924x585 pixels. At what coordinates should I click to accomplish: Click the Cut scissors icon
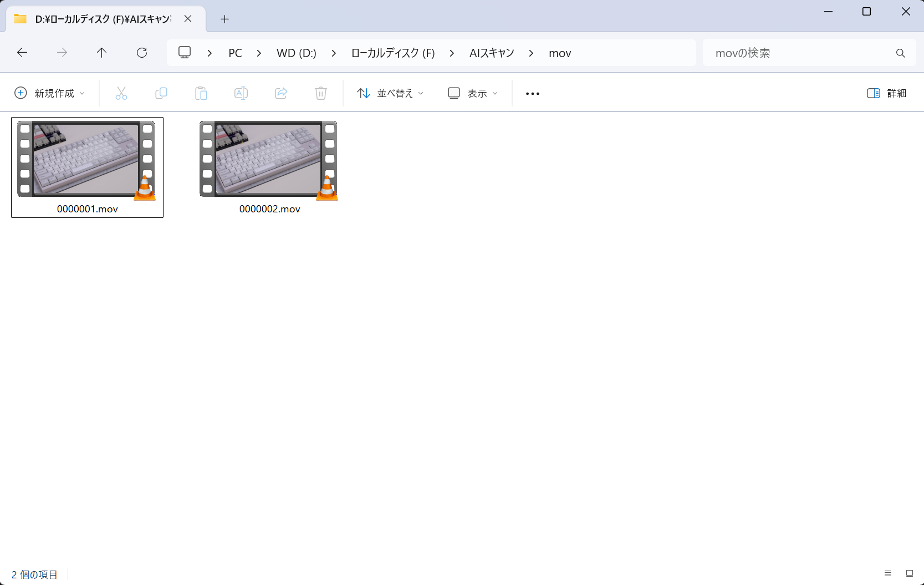coord(121,93)
